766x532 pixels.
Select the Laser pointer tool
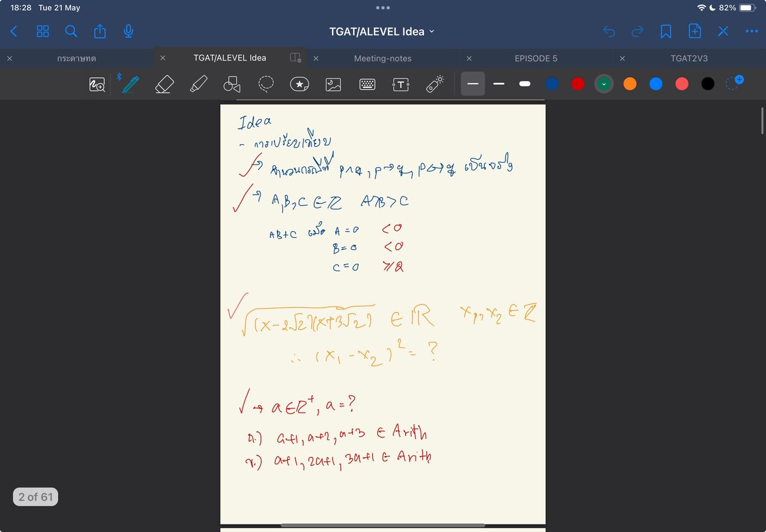(x=435, y=84)
